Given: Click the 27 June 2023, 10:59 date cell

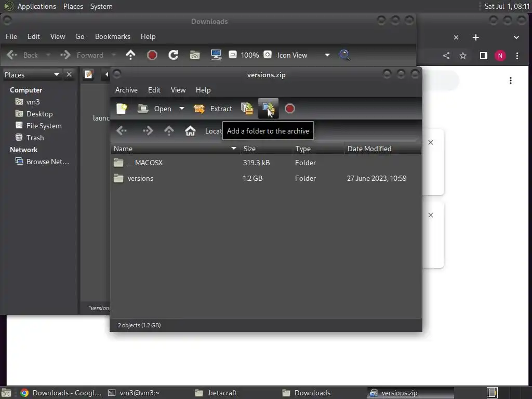Looking at the screenshot, I should coord(377,179).
